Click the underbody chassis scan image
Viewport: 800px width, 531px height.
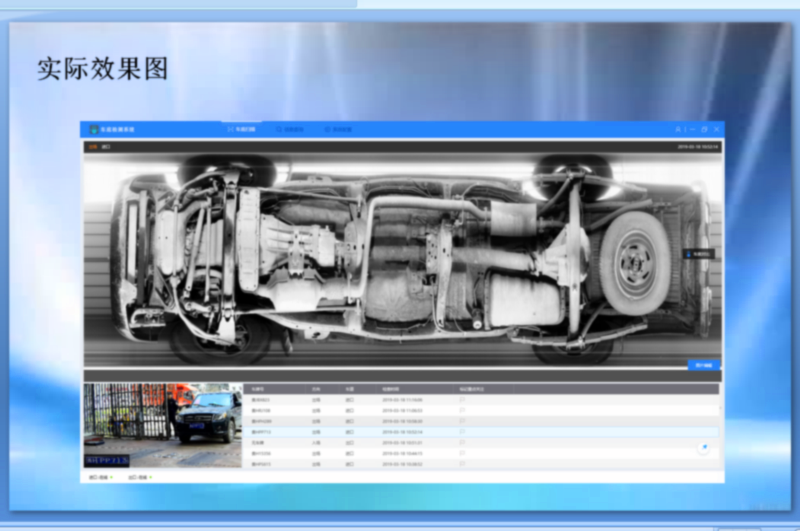(x=403, y=260)
